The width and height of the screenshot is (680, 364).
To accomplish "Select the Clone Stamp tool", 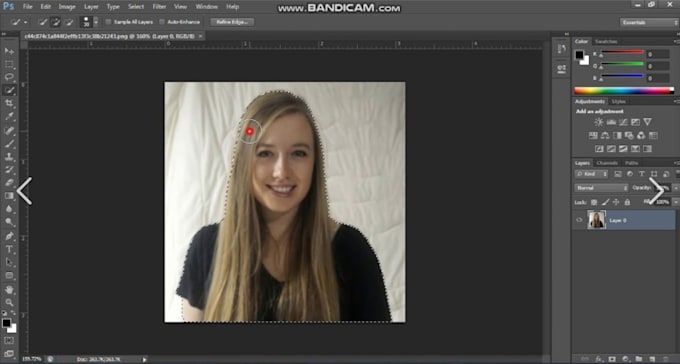I will click(9, 157).
